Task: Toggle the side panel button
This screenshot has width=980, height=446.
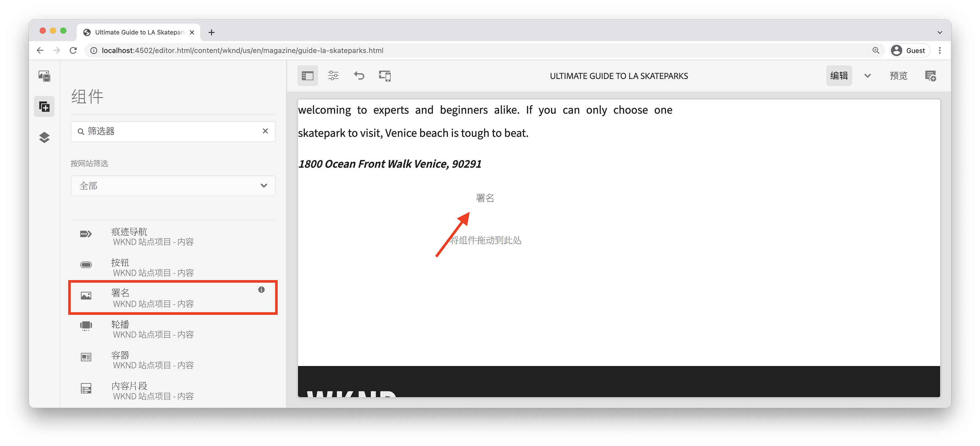Action: 307,76
